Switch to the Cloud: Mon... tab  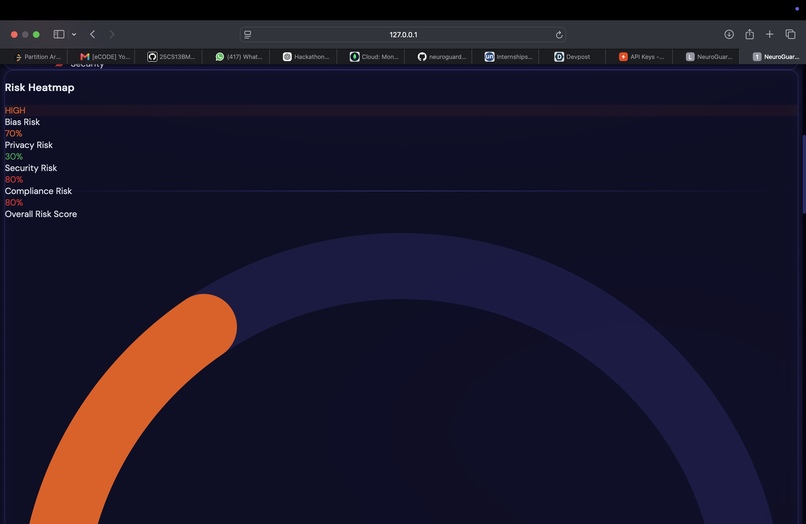371,57
